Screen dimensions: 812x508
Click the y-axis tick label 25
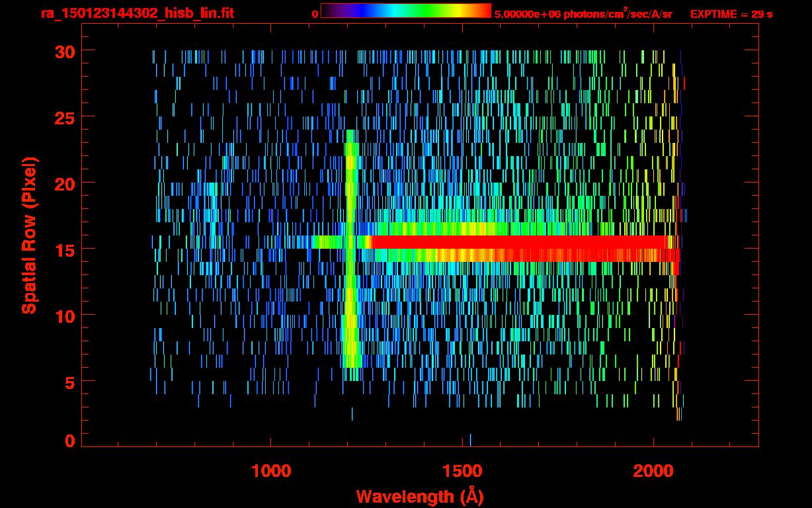coord(63,117)
